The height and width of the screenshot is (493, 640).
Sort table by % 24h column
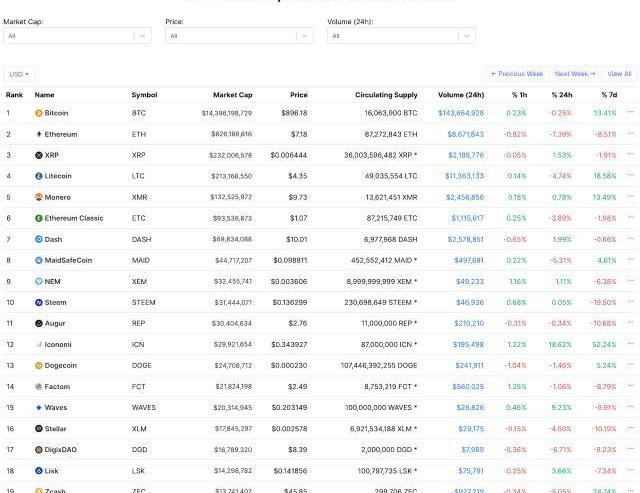(x=562, y=95)
